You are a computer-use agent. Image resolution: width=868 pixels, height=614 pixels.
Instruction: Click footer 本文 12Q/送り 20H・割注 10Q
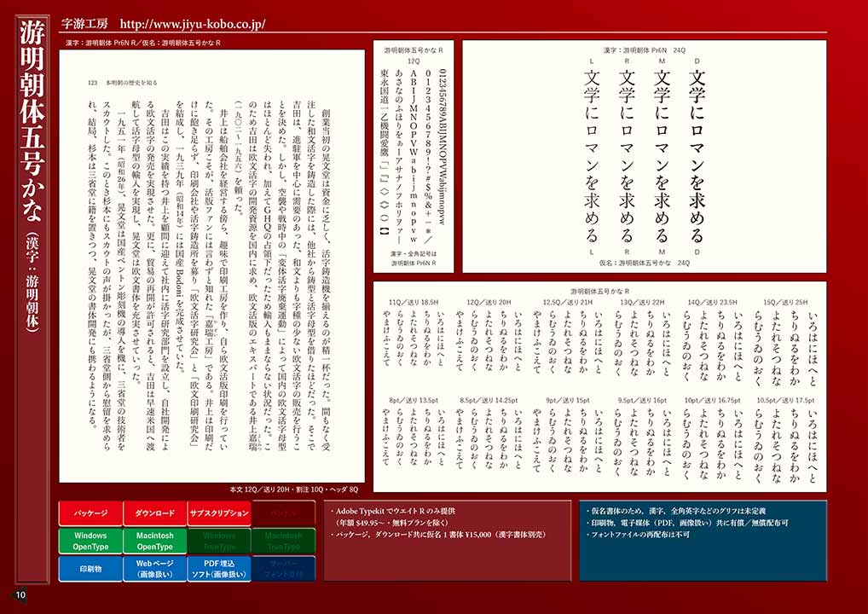[294, 489]
